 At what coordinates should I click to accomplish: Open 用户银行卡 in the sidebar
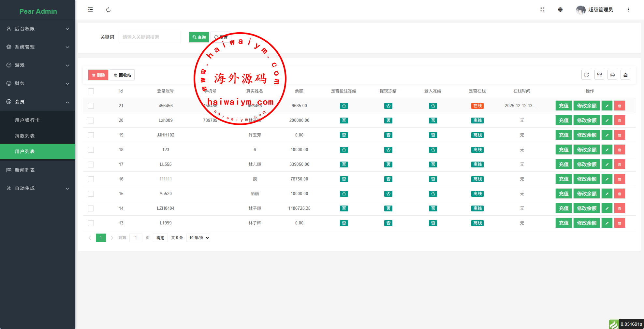[x=27, y=120]
